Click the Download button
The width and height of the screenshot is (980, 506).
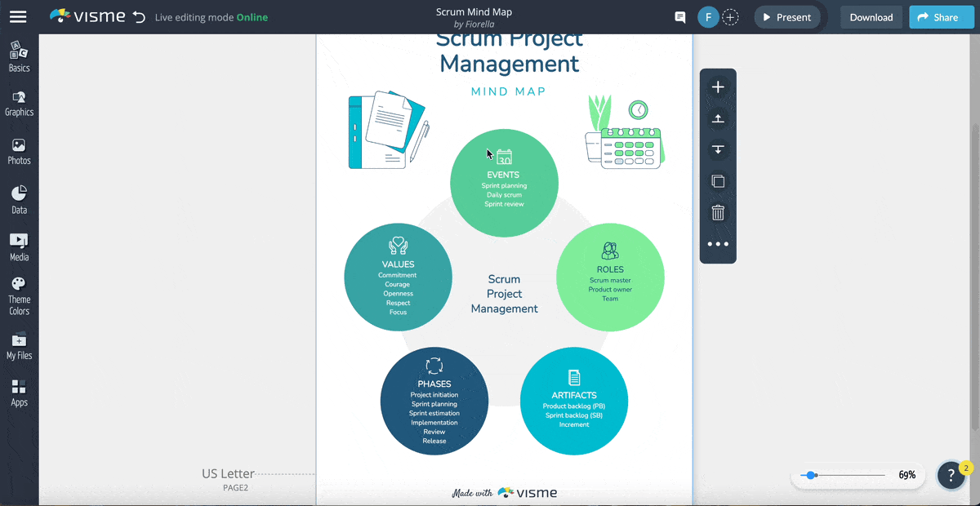(871, 16)
